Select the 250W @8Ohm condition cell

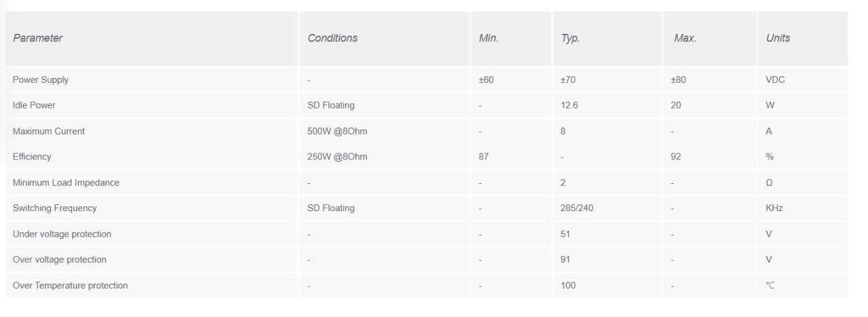337,157
